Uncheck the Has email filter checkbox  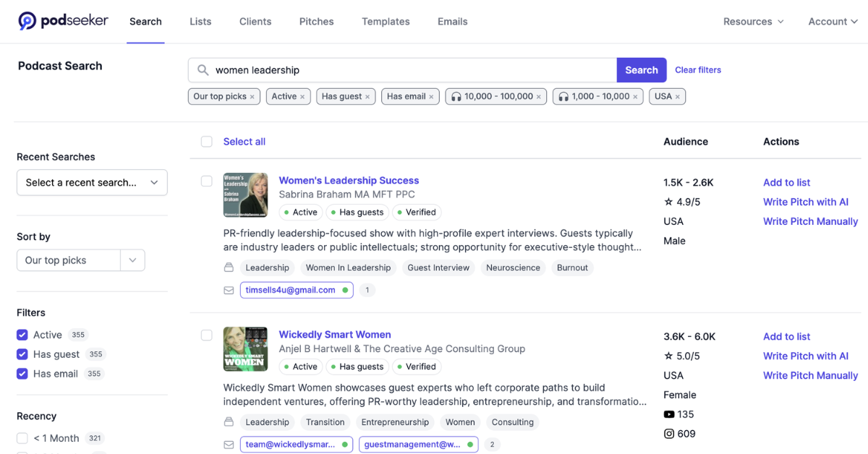[x=22, y=374]
